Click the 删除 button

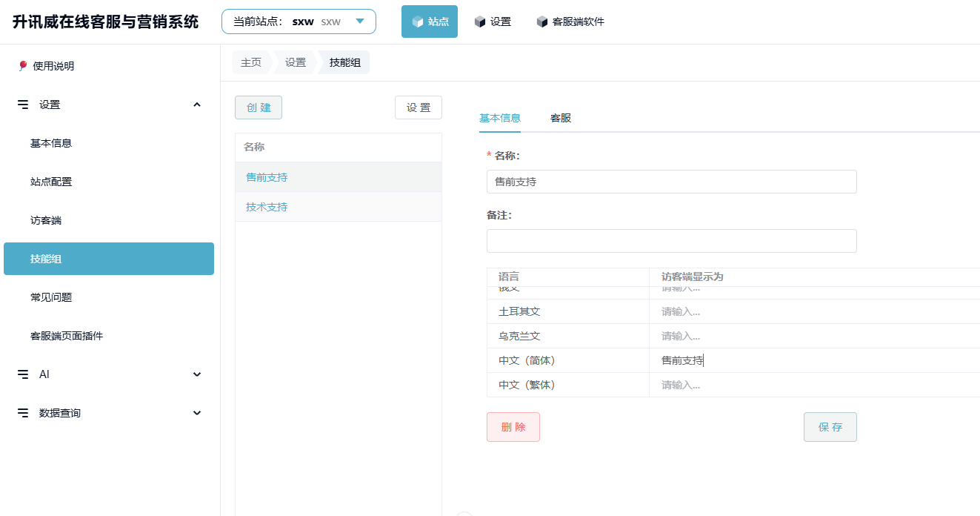513,427
